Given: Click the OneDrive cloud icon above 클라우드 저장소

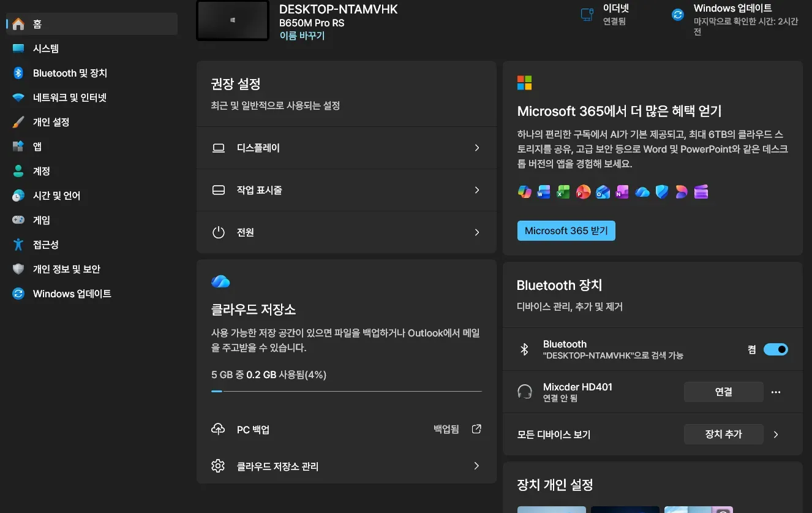Looking at the screenshot, I should (220, 281).
